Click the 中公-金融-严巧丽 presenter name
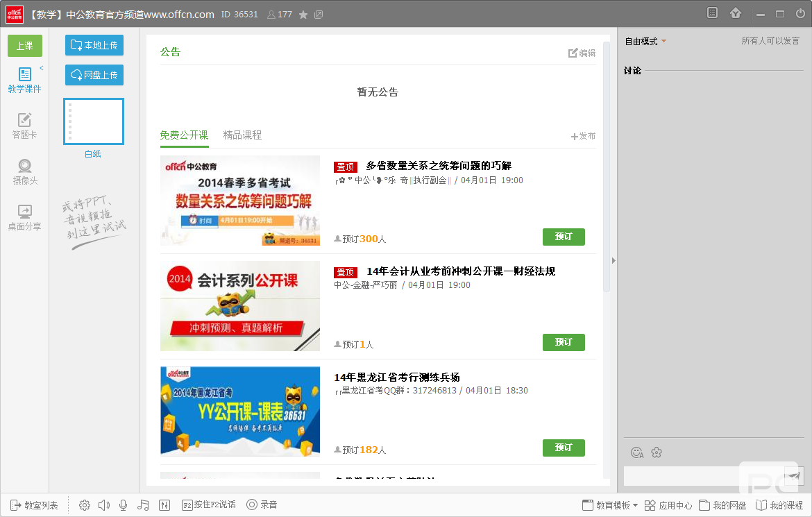The width and height of the screenshot is (812, 517). coord(366,285)
